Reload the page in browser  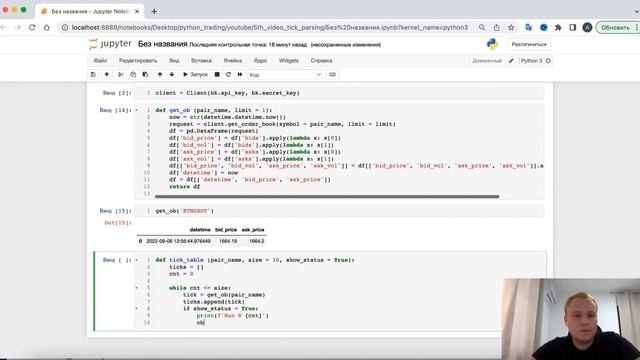[x=32, y=27]
